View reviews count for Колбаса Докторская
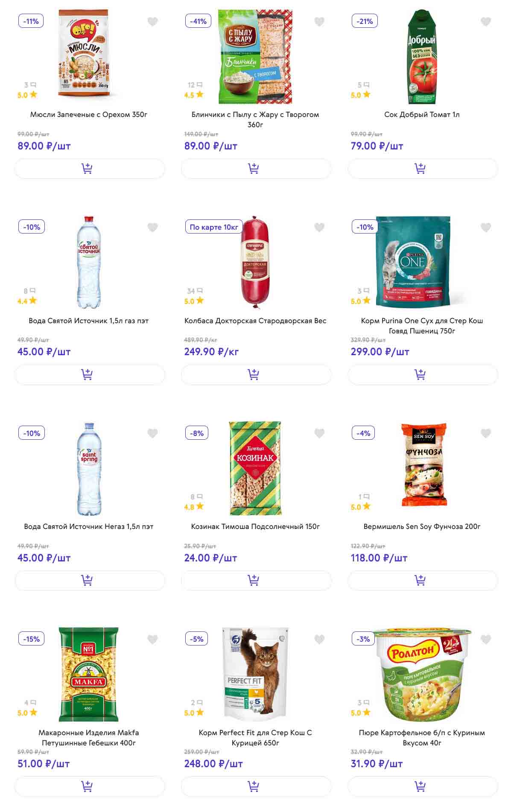 [x=195, y=291]
